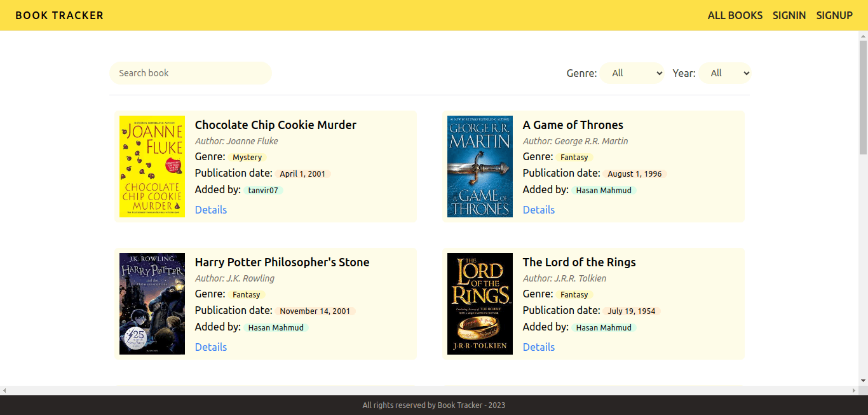The height and width of the screenshot is (415, 868).
Task: Open the Signup page
Action: [x=834, y=15]
